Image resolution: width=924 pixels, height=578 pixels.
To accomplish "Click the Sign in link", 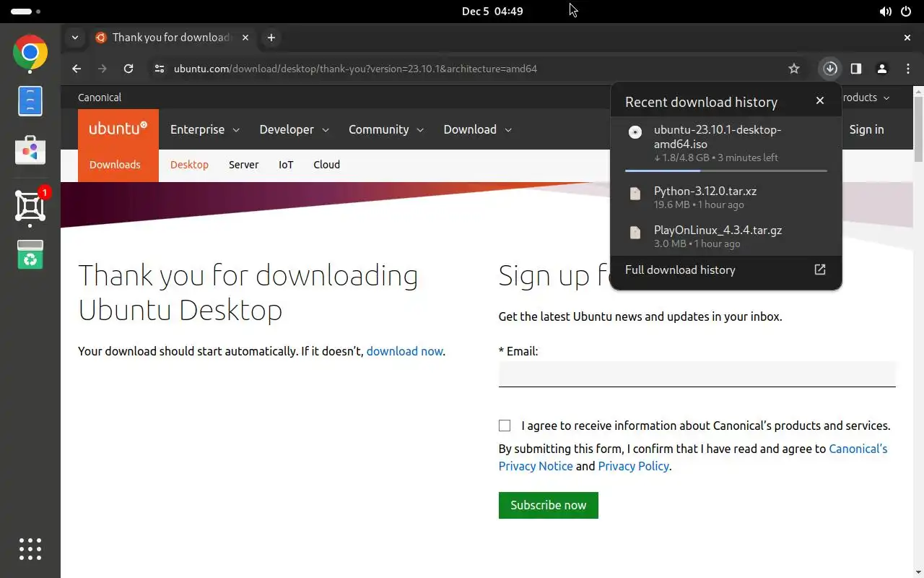I will point(866,129).
